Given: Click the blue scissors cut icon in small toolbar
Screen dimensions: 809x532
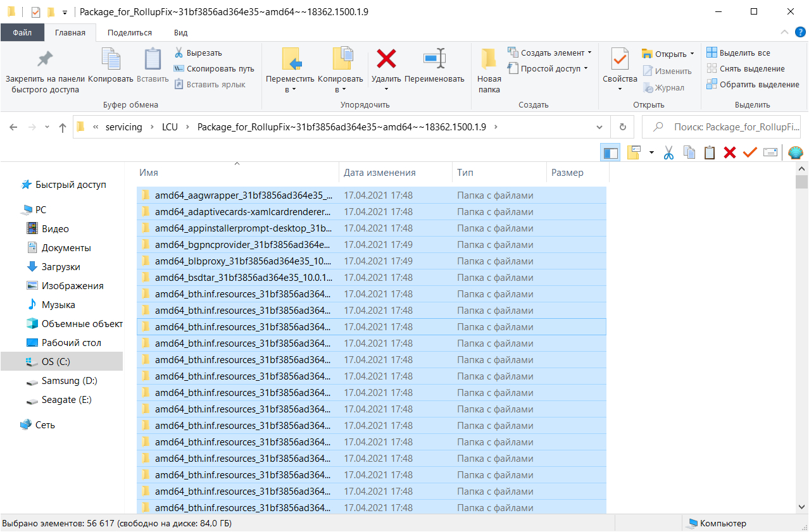Looking at the screenshot, I should click(x=668, y=152).
